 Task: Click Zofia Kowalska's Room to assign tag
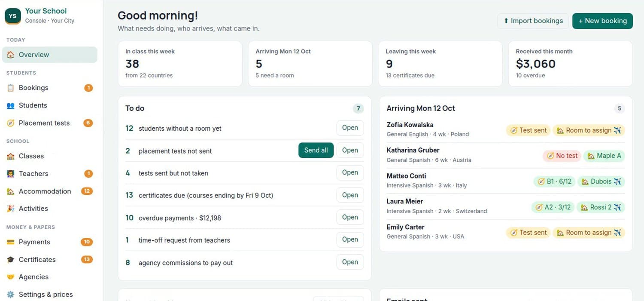pos(589,130)
